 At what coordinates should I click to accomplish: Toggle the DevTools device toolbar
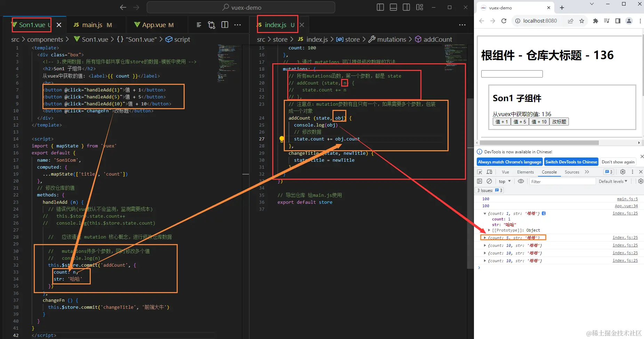pyautogui.click(x=489, y=172)
